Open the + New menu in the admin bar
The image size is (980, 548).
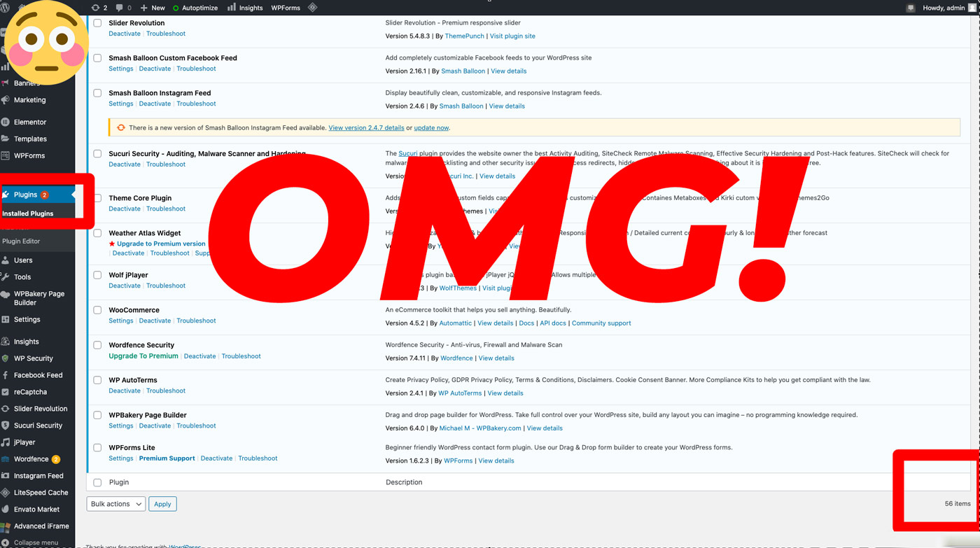(153, 8)
